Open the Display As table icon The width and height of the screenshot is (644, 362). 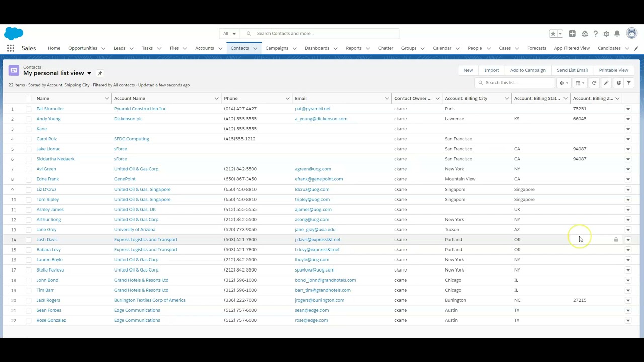[580, 83]
